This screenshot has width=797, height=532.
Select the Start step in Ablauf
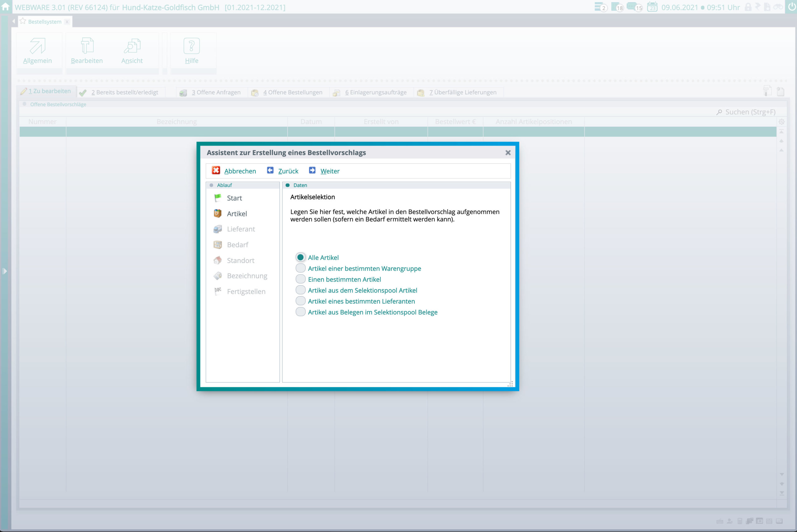pos(234,198)
